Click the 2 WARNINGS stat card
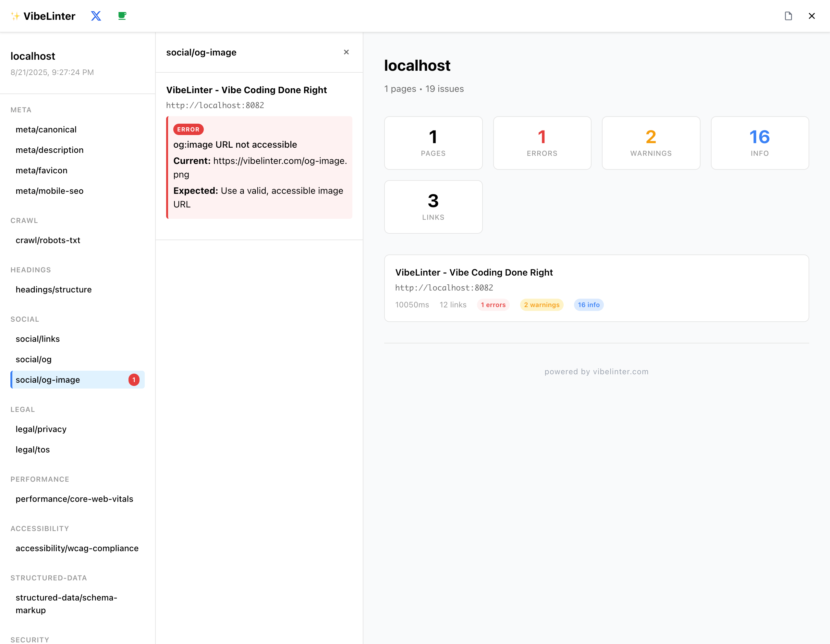830x644 pixels. [x=651, y=143]
